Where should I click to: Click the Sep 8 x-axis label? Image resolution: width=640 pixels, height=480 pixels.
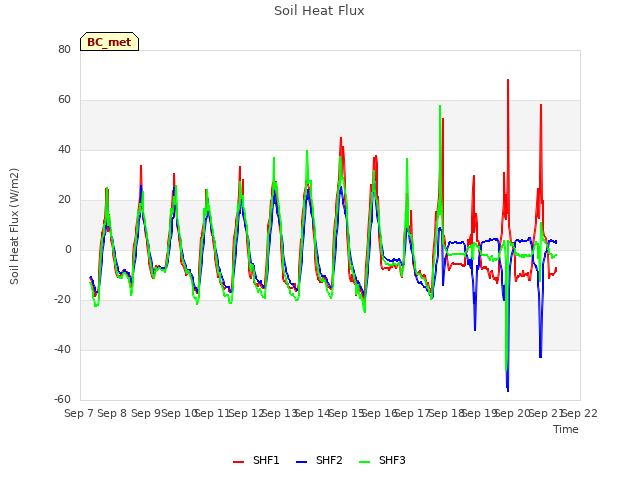[112, 413]
